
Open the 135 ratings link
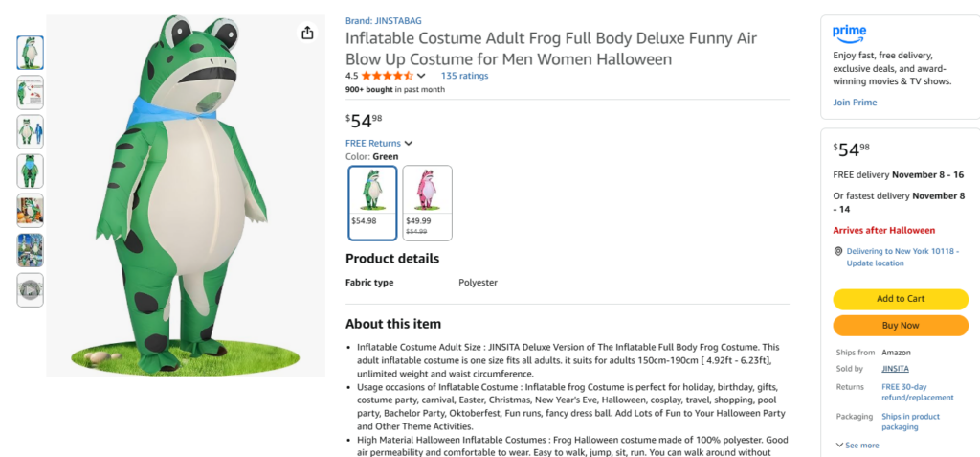point(464,76)
